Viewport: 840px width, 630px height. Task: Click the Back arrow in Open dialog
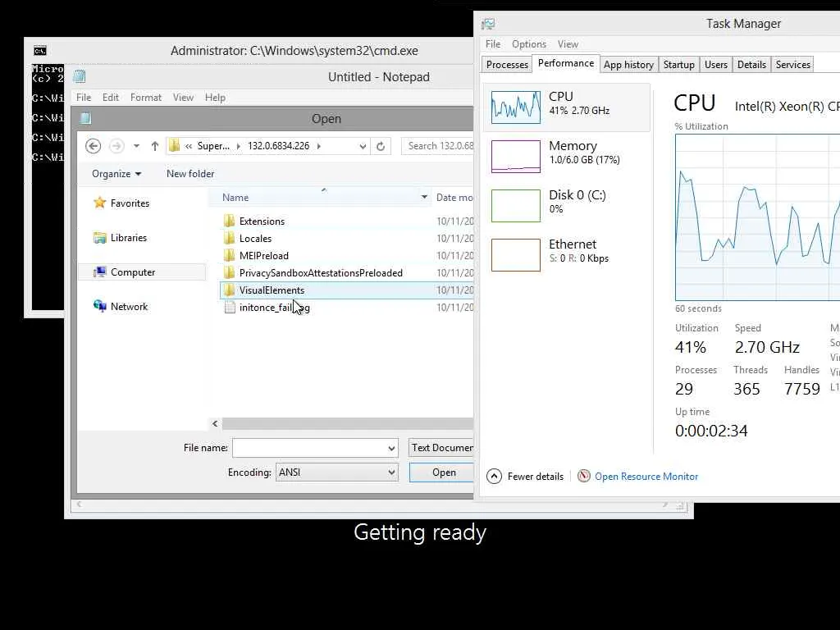point(94,146)
